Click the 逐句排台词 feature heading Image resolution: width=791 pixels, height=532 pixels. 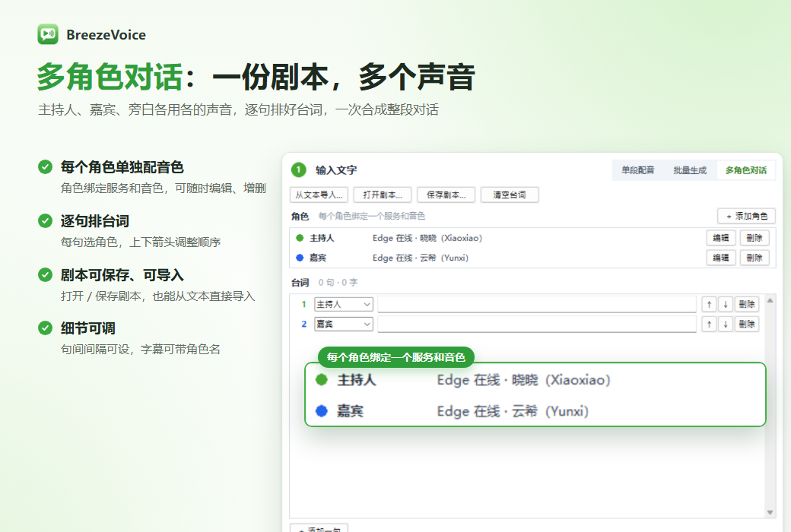click(x=95, y=221)
